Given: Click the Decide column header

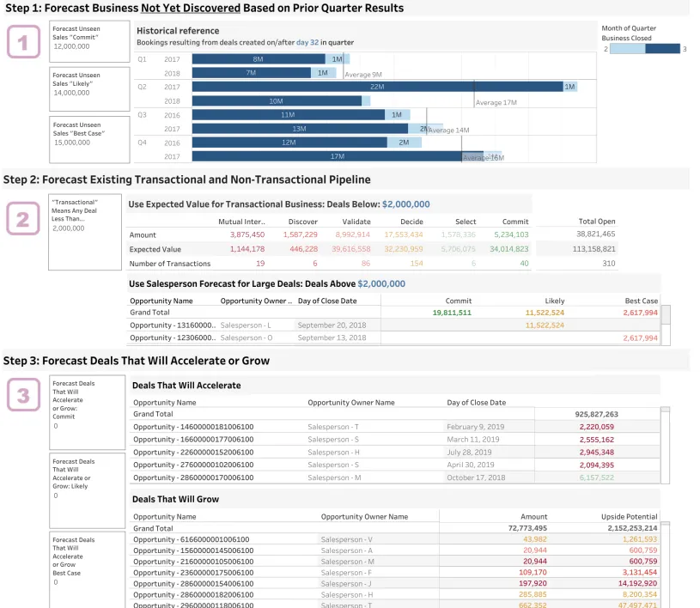Looking at the screenshot, I should point(411,222).
